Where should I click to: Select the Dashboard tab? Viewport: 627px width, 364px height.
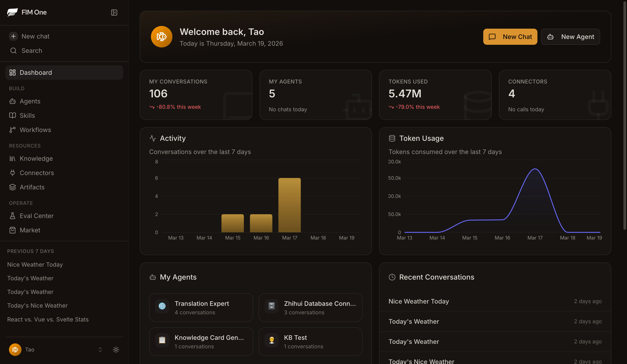point(36,72)
